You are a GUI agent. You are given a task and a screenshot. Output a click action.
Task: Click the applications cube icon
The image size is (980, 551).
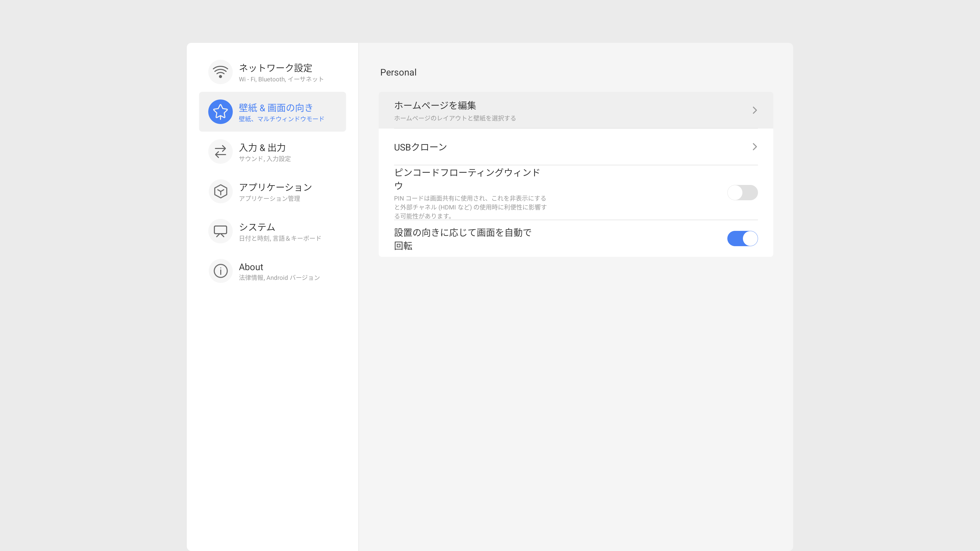tap(220, 191)
